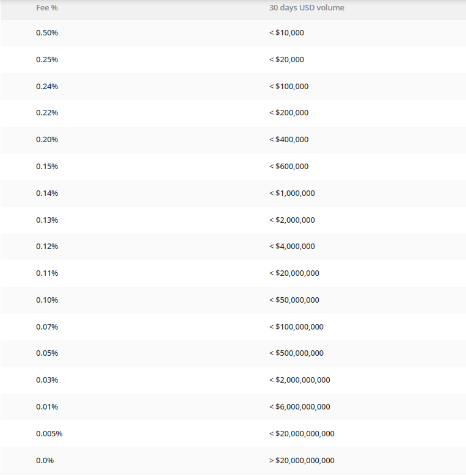Select the '< $1,000,000' volume cell
Screen dimensions: 466x476
coord(292,193)
